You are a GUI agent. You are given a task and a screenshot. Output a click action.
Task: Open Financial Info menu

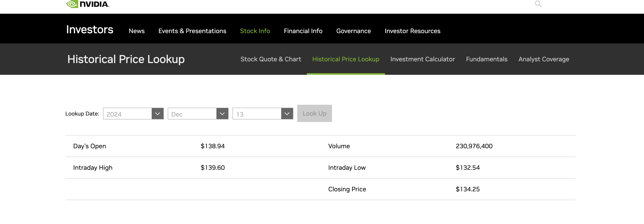303,31
